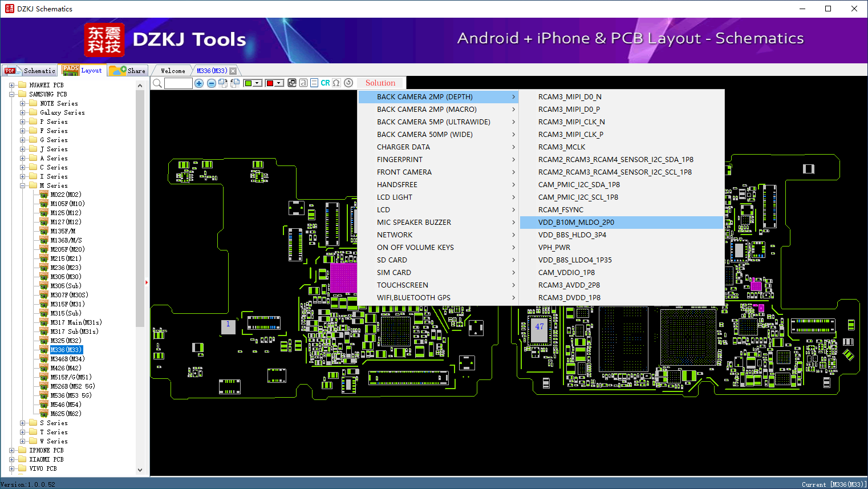Click the magnifier search icon in the toolbar

click(x=157, y=83)
